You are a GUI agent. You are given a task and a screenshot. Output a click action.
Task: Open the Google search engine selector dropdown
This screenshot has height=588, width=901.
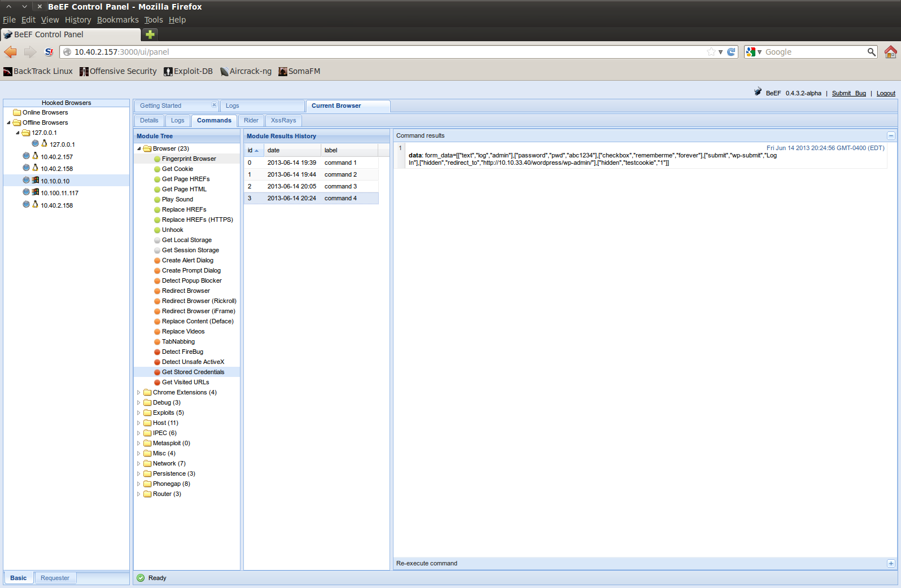(754, 52)
